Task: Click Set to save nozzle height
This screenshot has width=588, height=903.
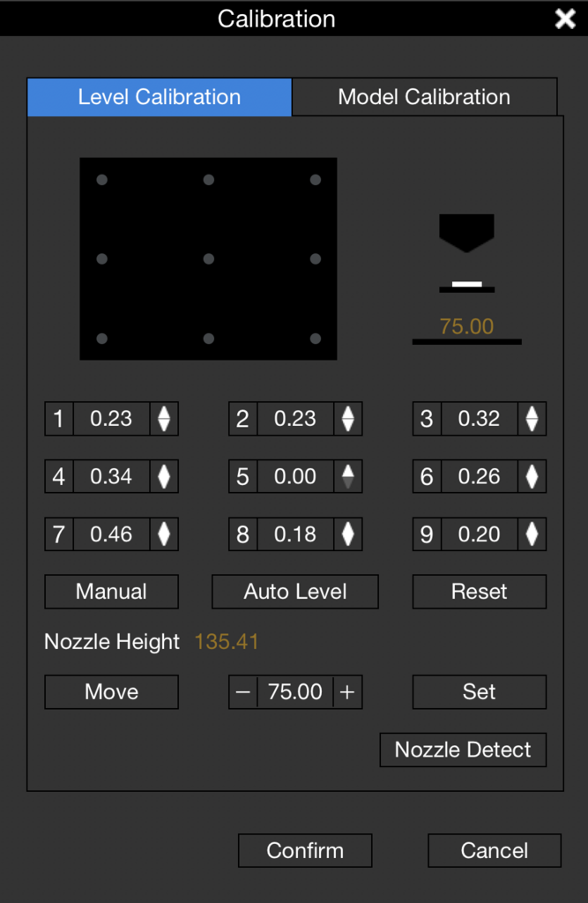Action: click(x=480, y=691)
